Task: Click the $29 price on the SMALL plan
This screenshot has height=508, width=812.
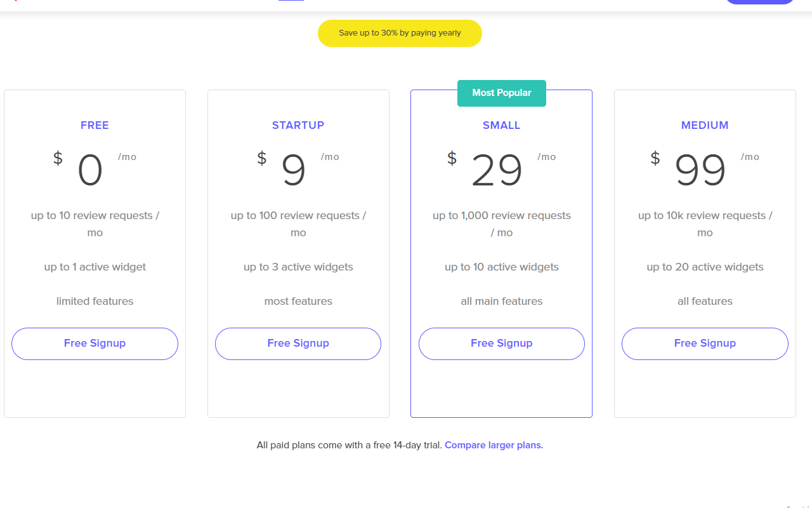Action: tap(497, 168)
